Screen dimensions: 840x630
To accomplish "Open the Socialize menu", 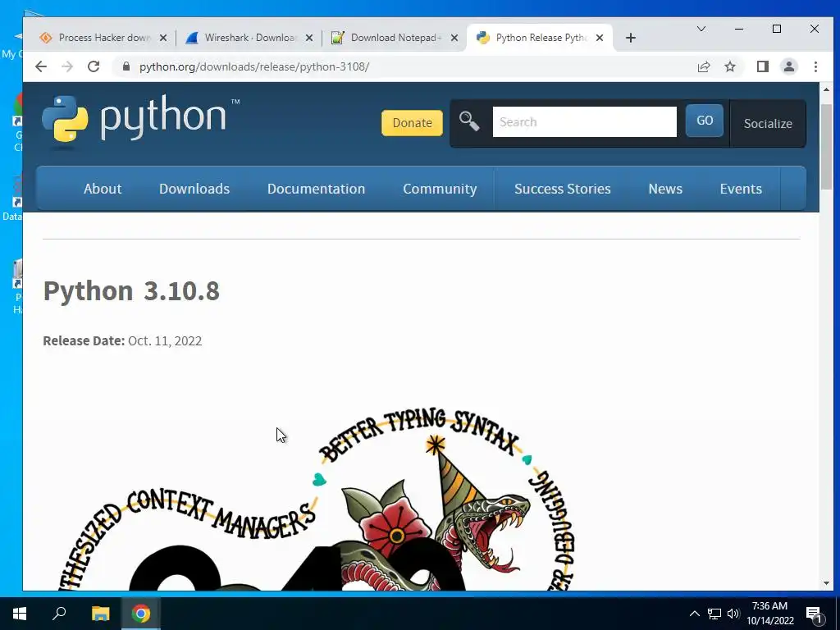I will pyautogui.click(x=768, y=123).
